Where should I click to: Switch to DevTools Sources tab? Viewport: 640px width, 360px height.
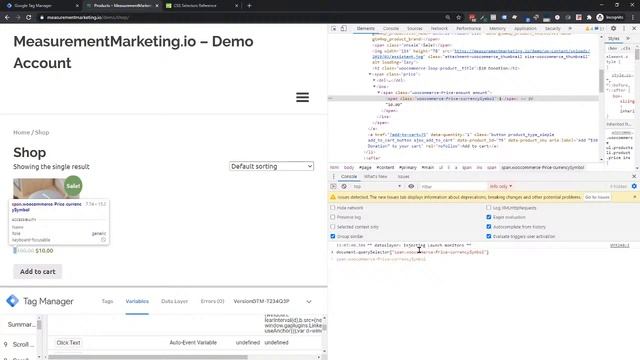(414, 29)
